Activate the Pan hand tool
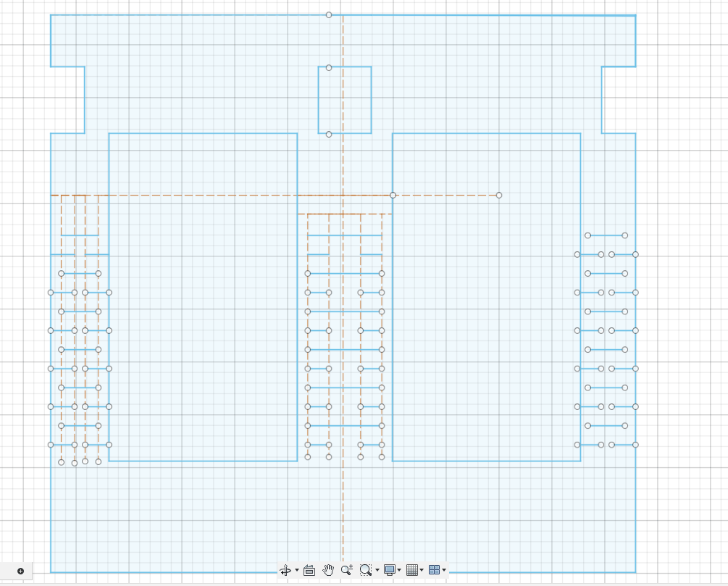The height and width of the screenshot is (586, 728). click(x=328, y=570)
